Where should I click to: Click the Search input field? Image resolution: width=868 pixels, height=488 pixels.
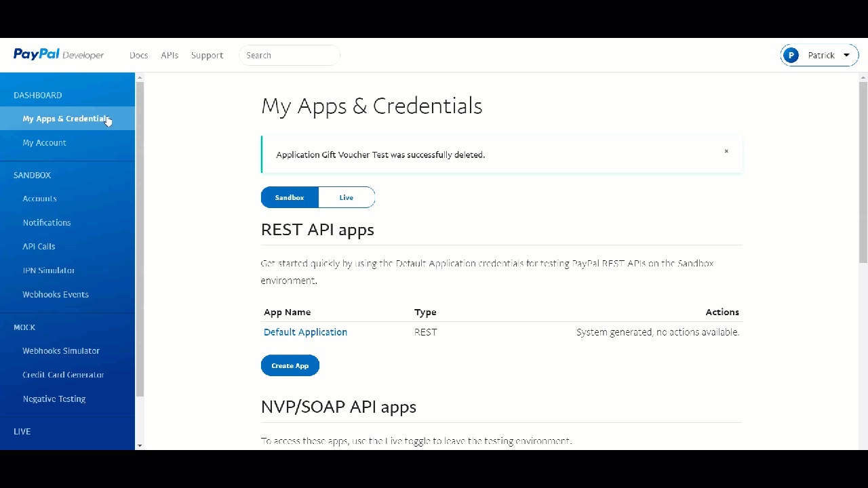tap(290, 56)
